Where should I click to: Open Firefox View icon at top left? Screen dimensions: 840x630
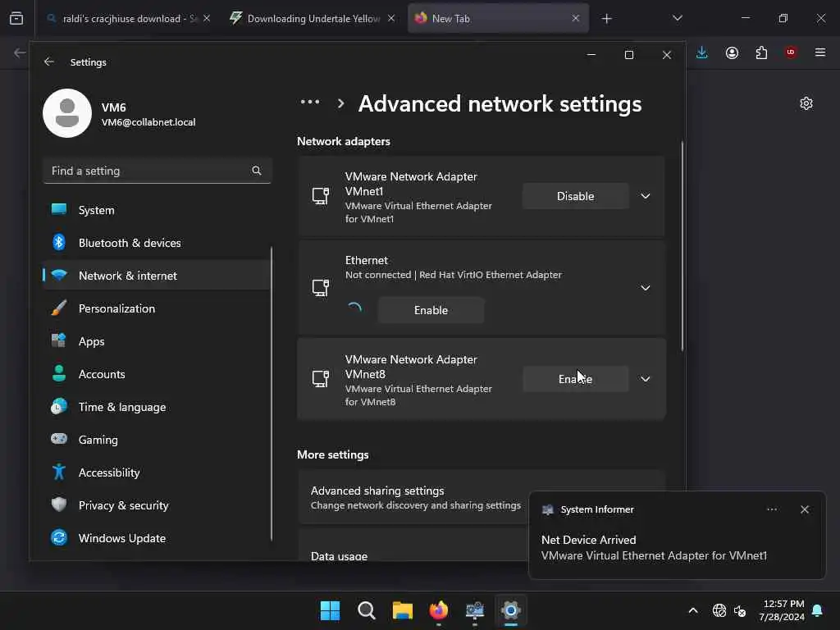click(x=16, y=18)
